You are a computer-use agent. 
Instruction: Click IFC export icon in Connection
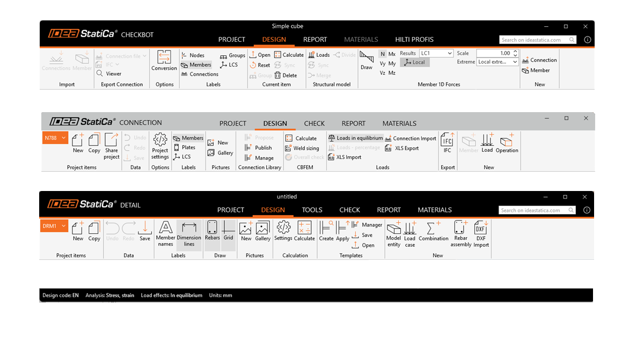click(x=447, y=143)
